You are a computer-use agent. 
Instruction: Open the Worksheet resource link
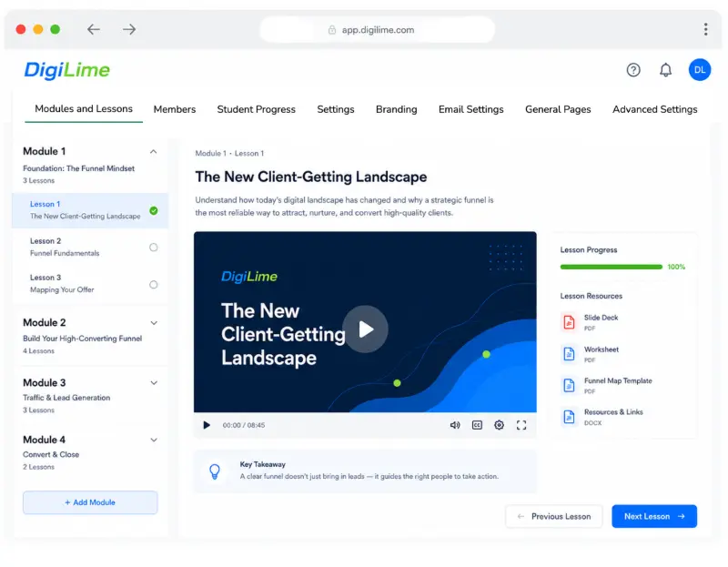(602, 349)
